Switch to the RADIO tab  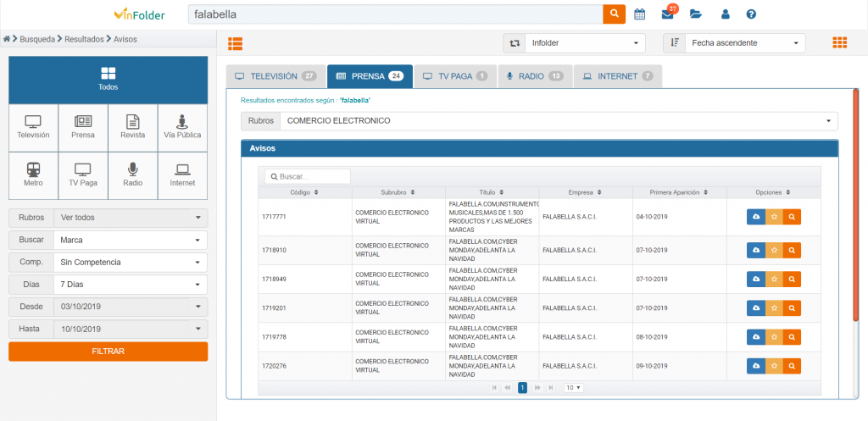(535, 76)
